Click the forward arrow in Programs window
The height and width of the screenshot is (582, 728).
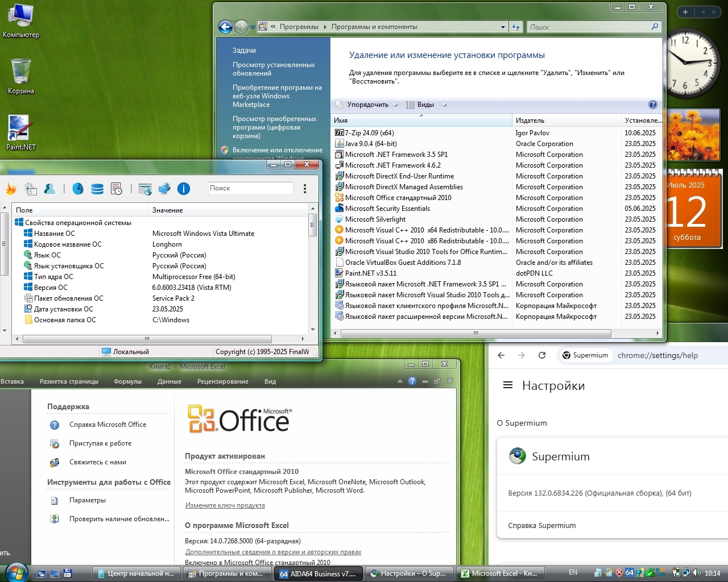(x=241, y=27)
